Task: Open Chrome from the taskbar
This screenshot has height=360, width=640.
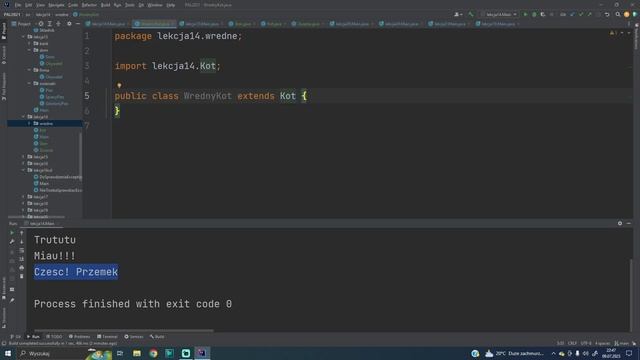Action: click(x=153, y=353)
